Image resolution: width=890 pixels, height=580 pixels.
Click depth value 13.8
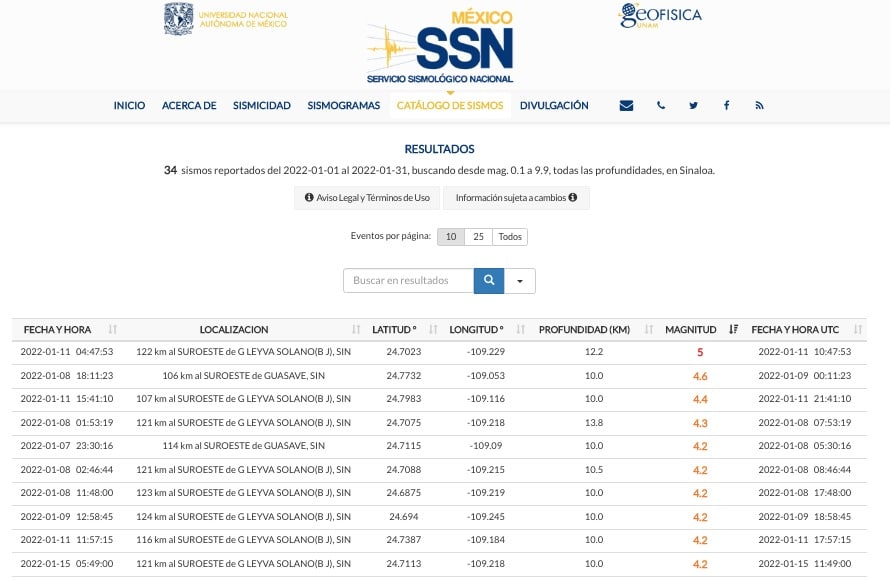(594, 423)
